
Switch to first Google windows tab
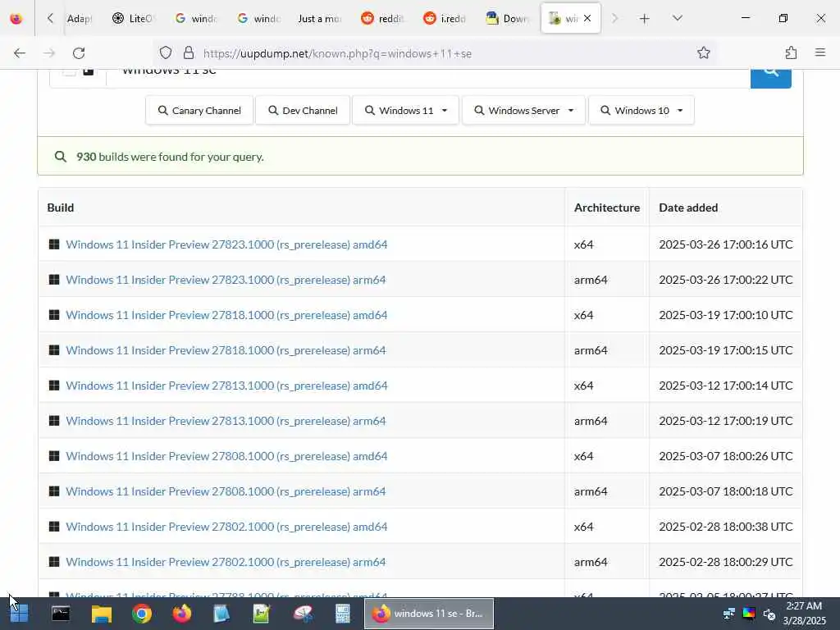point(195,19)
